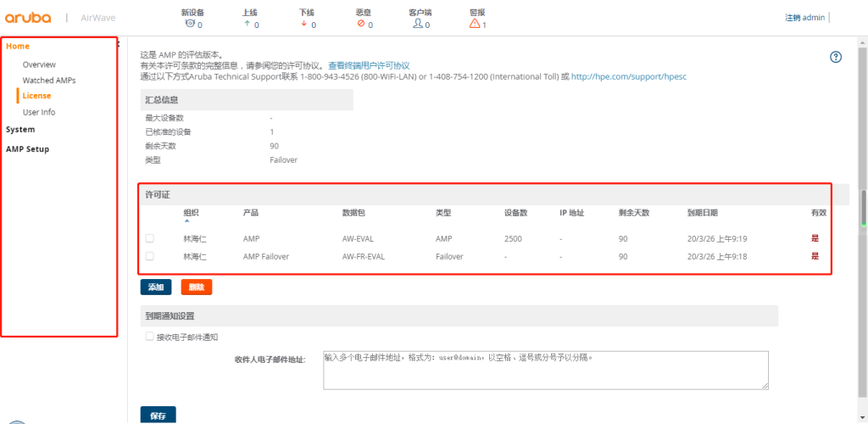This screenshot has width=868, height=424.
Task: Collapse the sidebar using the arrow icon
Action: click(119, 45)
